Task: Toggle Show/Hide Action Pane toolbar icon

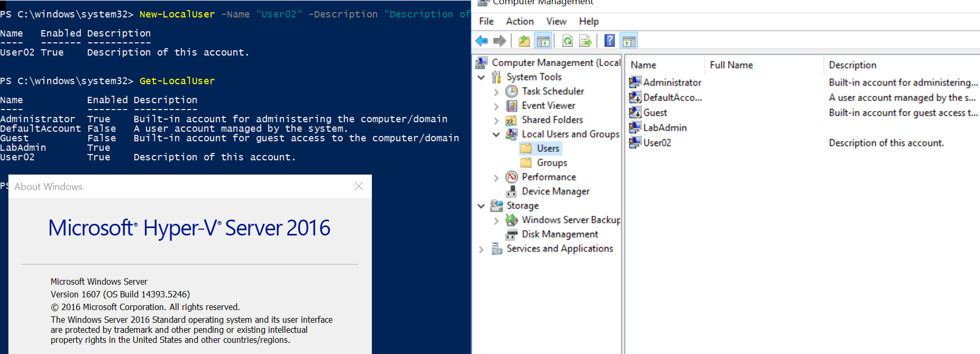Action: (x=629, y=41)
